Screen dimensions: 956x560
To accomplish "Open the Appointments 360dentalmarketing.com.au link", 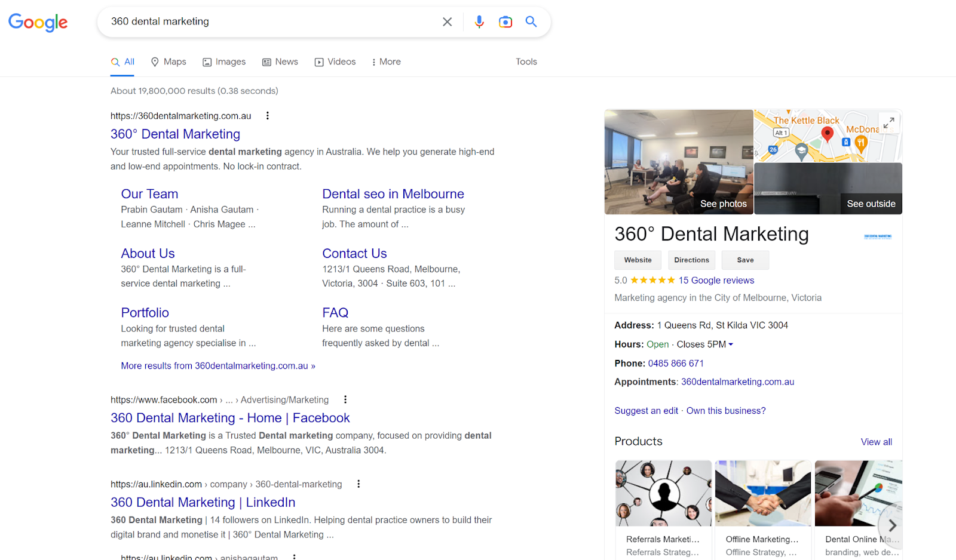I will pyautogui.click(x=738, y=382).
